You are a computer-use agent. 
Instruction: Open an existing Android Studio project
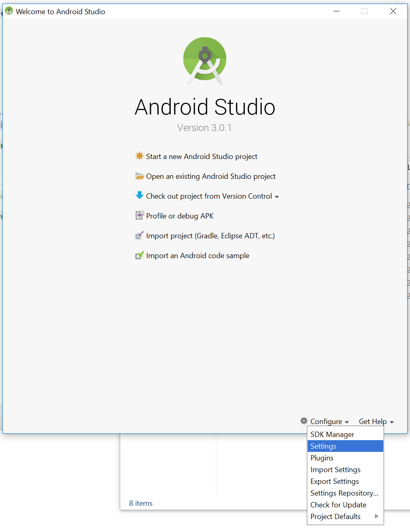(211, 176)
